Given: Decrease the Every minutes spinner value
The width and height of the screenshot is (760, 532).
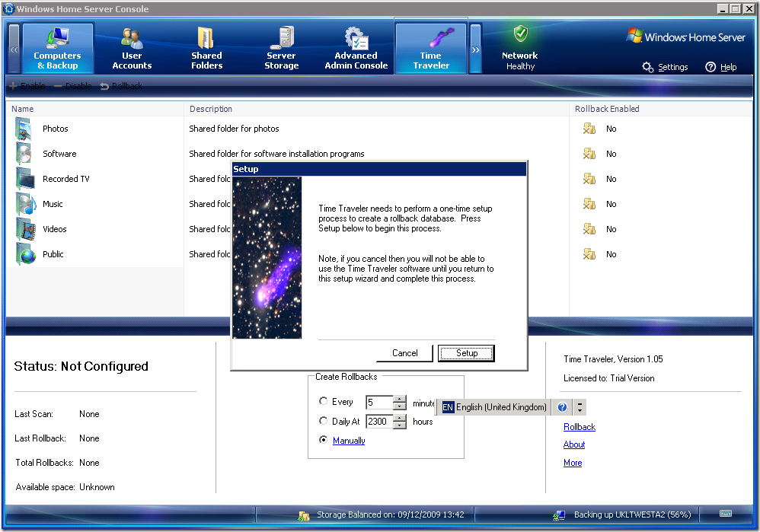Looking at the screenshot, I should click(x=400, y=406).
